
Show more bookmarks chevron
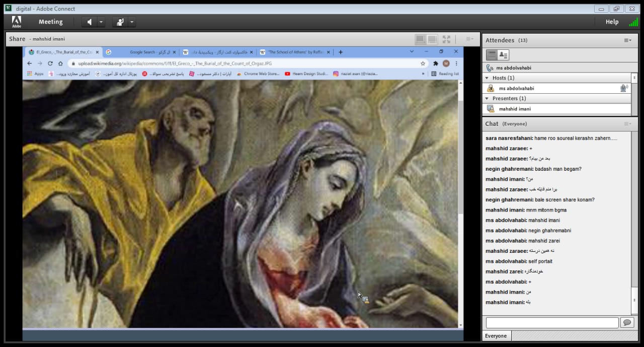(x=423, y=74)
